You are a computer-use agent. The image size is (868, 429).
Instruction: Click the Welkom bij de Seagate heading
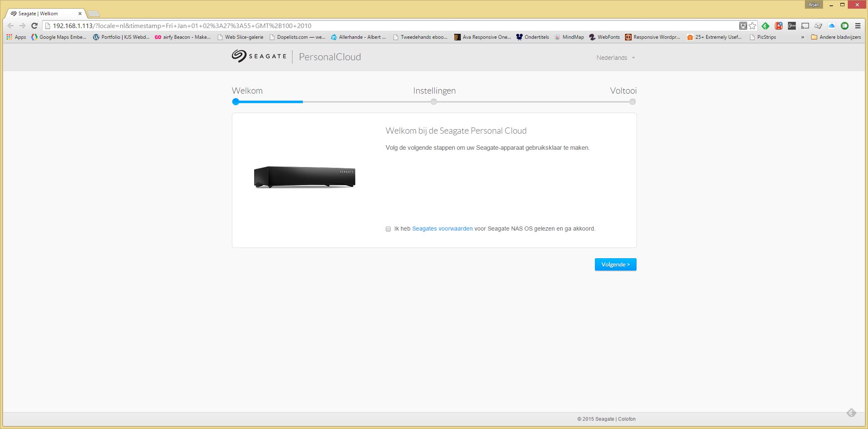click(456, 131)
